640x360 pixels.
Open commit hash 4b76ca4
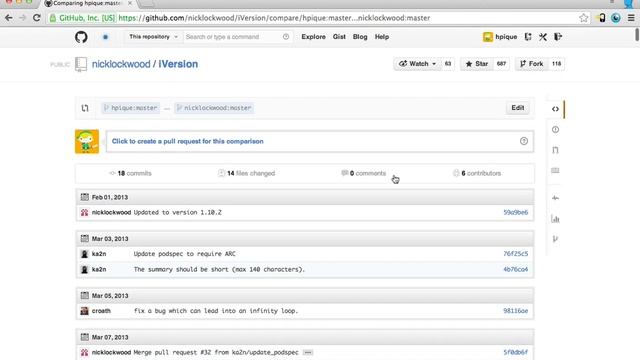[516, 269]
